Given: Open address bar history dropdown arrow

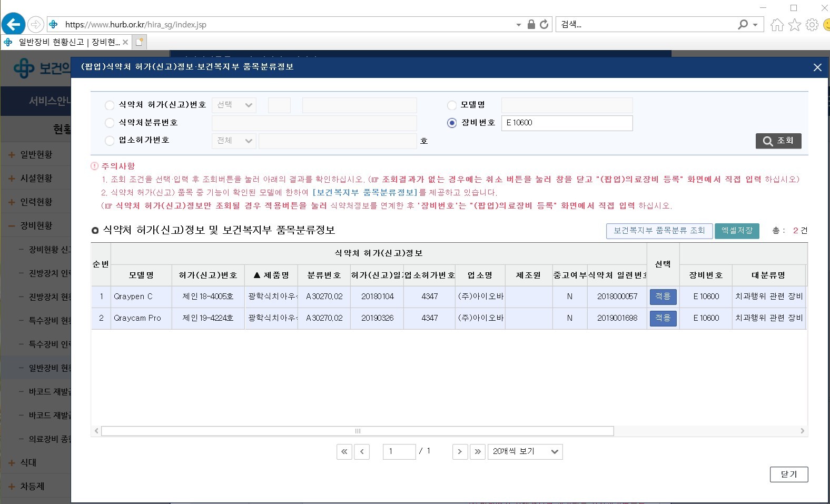Looking at the screenshot, I should (519, 25).
